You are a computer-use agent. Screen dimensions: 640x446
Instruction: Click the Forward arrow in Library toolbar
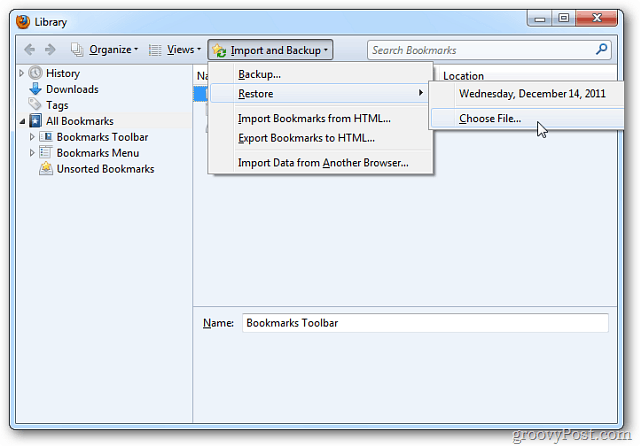(x=50, y=50)
